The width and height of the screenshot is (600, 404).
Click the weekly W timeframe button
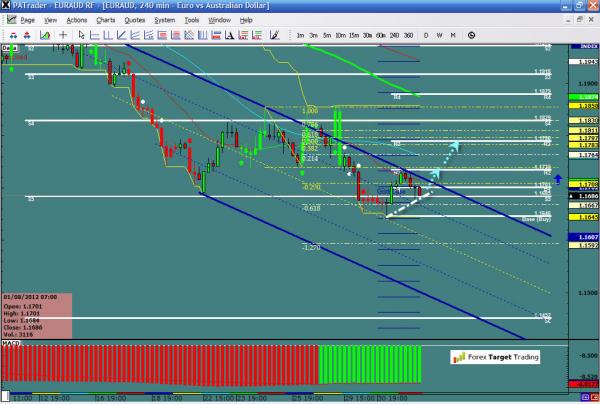coord(441,35)
